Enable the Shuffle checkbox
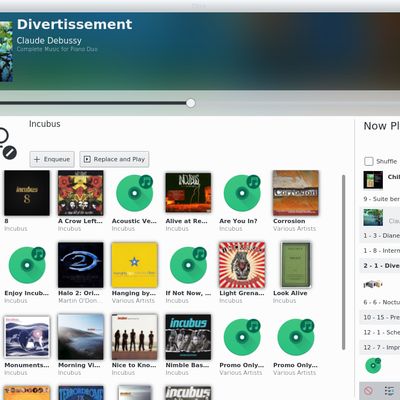This screenshot has height=400, width=400. point(369,161)
